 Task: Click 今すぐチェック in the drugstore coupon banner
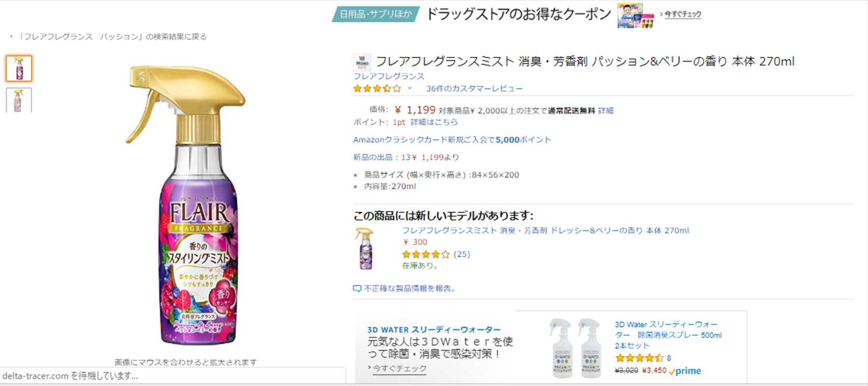[x=682, y=14]
